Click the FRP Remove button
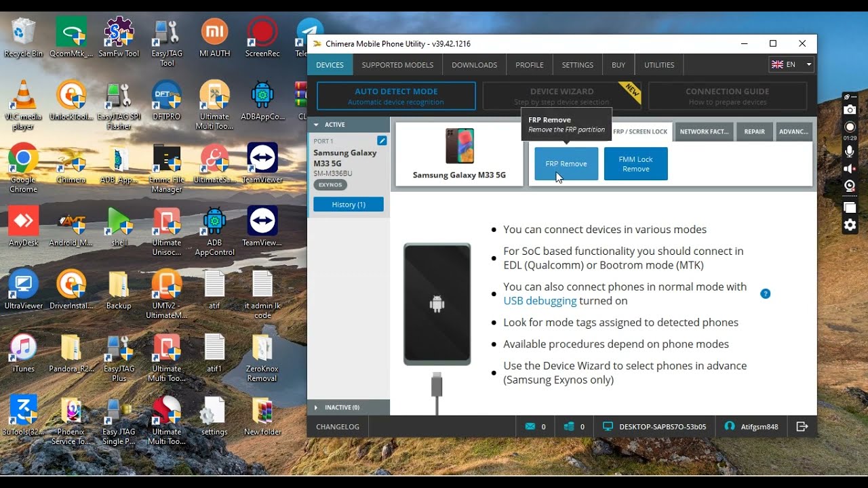 pos(566,164)
